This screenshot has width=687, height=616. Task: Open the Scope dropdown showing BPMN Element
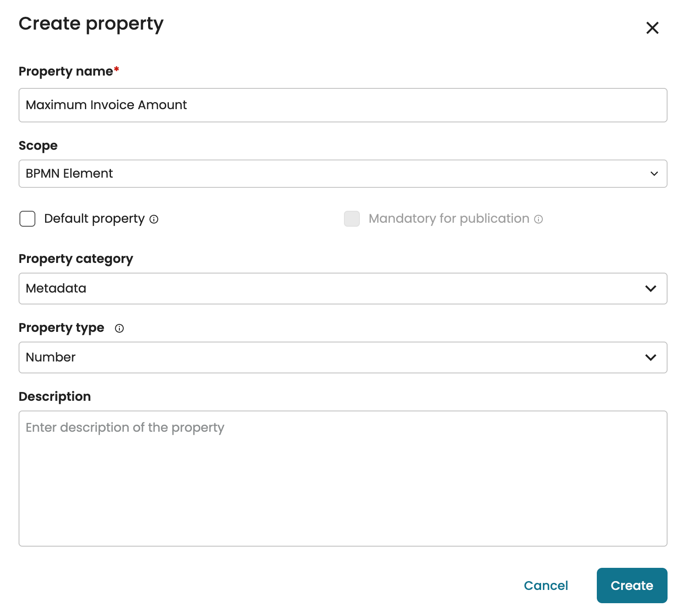pos(309,174)
